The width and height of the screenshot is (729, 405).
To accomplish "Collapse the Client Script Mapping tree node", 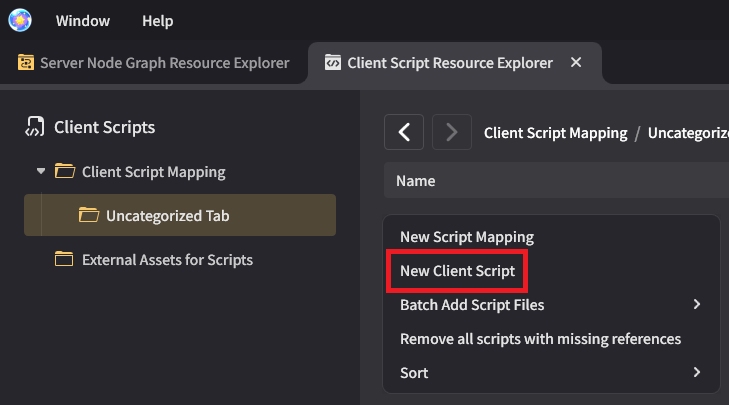I will (x=41, y=171).
